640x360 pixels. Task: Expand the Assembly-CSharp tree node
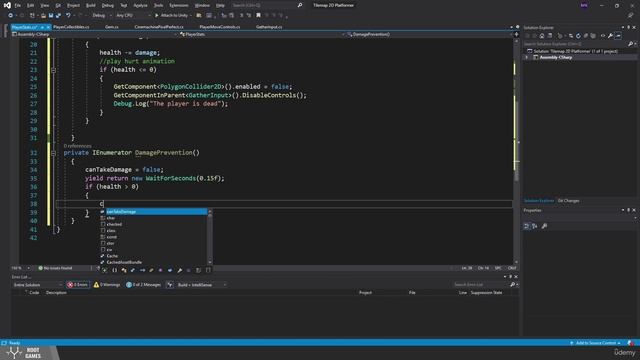click(527, 58)
